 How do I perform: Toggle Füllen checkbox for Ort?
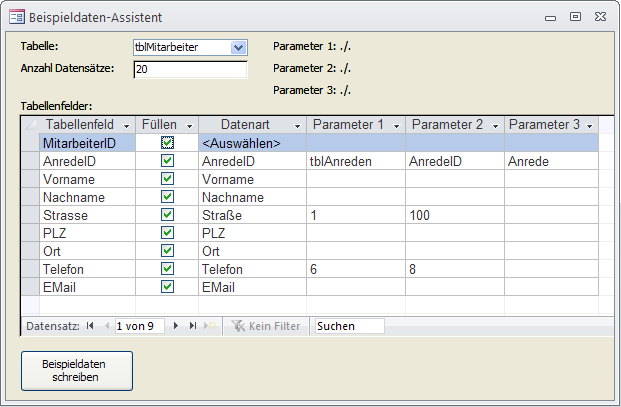(x=168, y=251)
